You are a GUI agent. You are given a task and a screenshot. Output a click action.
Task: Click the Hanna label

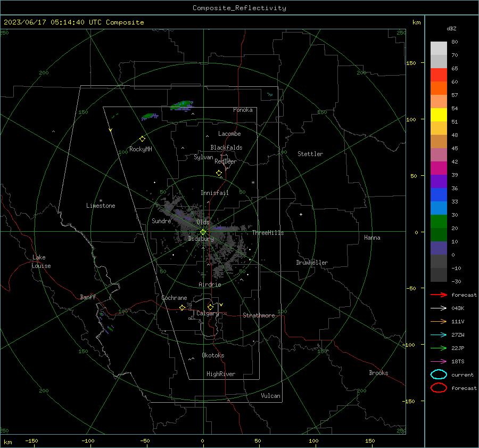[372, 238]
